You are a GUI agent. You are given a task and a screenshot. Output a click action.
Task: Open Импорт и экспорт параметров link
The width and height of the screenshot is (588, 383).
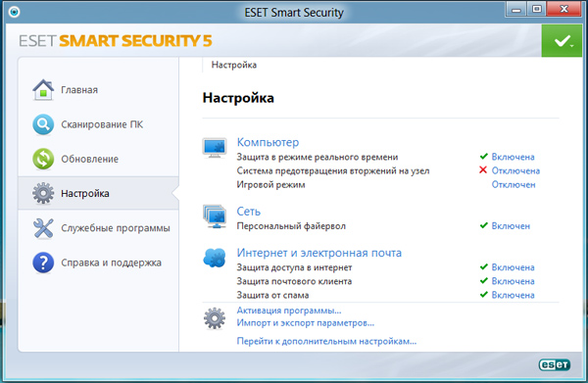pyautogui.click(x=305, y=323)
